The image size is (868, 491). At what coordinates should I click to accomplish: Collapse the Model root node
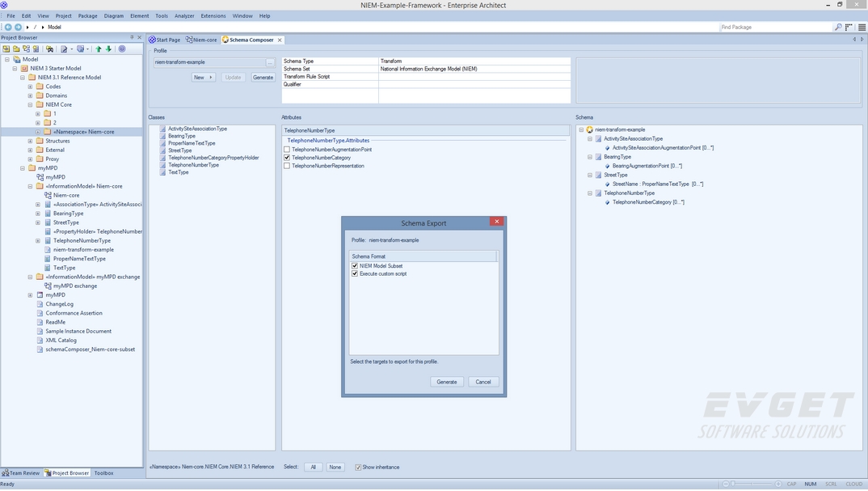pos(7,59)
